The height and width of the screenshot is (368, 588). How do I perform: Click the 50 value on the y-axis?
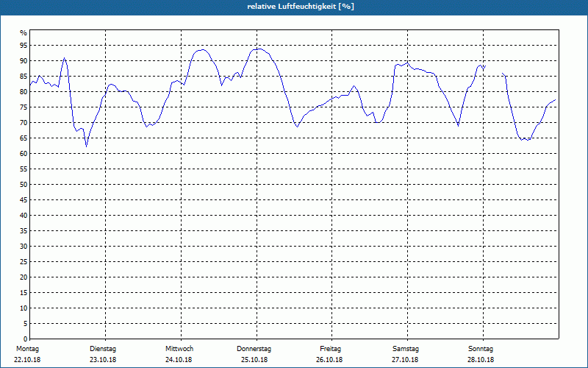click(x=24, y=185)
